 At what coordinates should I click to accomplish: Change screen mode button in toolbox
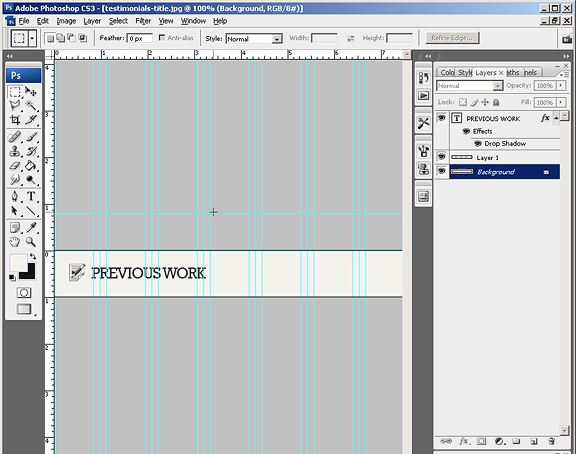pos(24,309)
